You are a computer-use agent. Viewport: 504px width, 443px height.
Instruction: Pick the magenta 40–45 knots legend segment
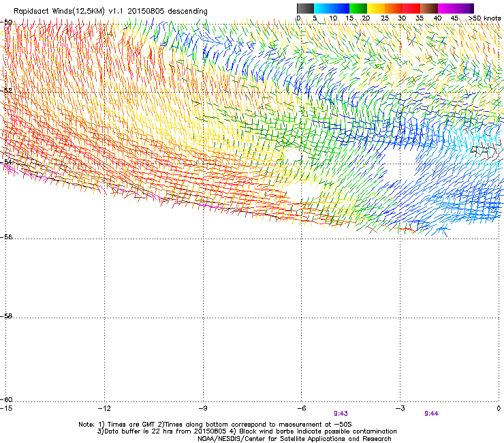(x=447, y=8)
